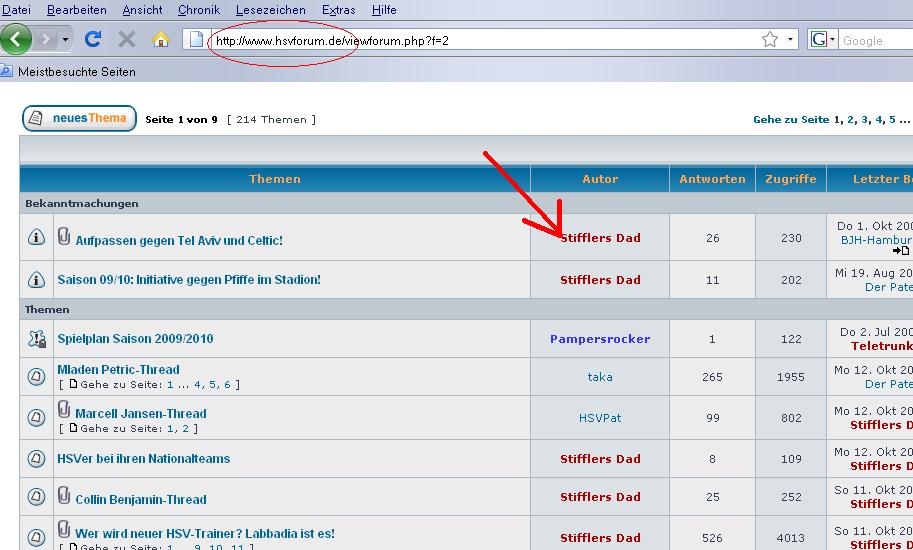This screenshot has height=550, width=913.
Task: Click attachment paperclip on Collin Benjamin-Thread
Action: (64, 495)
